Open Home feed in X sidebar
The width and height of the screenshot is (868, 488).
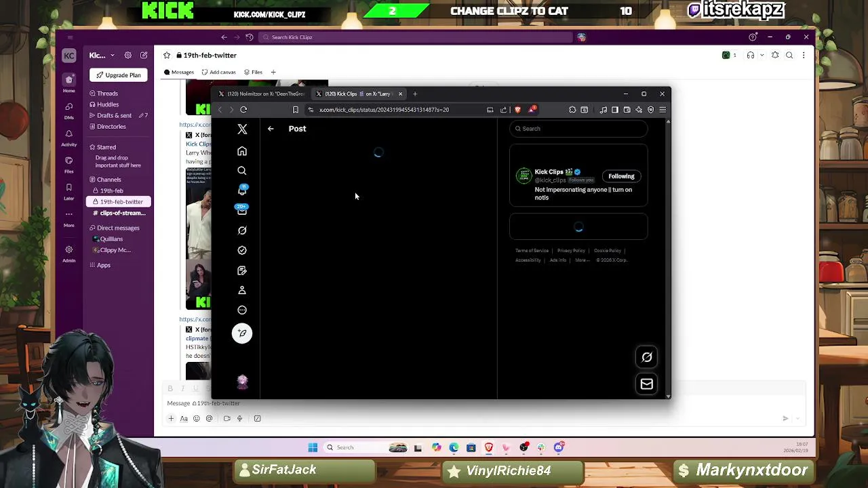point(242,151)
